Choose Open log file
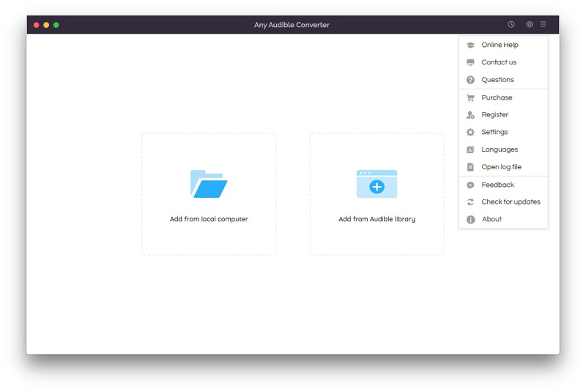The image size is (586, 392). pyautogui.click(x=503, y=167)
